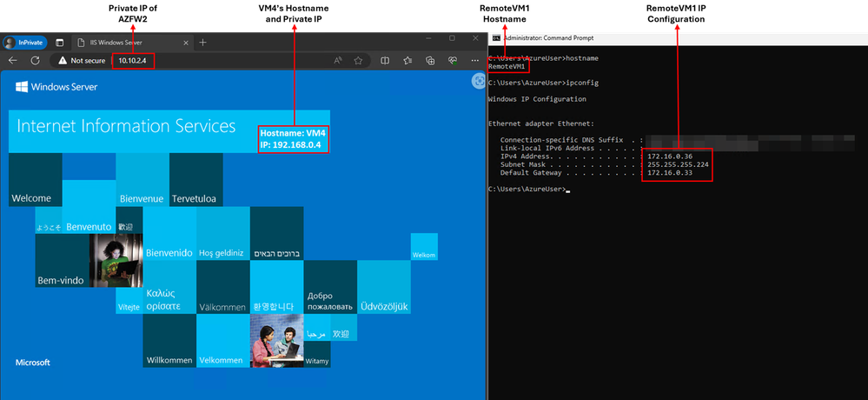Open the Favorites list icon
The width and height of the screenshot is (868, 400).
click(408, 60)
